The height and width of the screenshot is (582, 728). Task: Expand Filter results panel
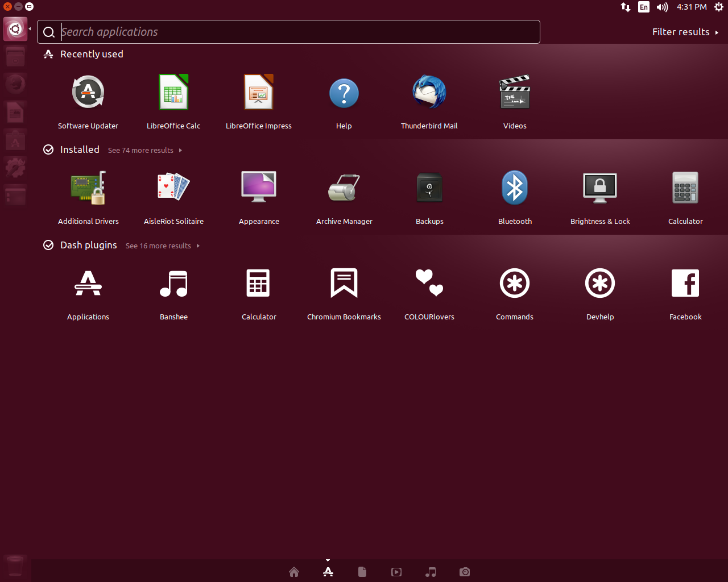click(685, 32)
